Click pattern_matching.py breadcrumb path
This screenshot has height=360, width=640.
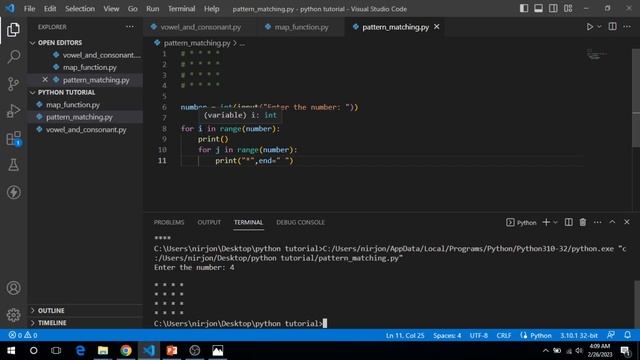(197, 43)
